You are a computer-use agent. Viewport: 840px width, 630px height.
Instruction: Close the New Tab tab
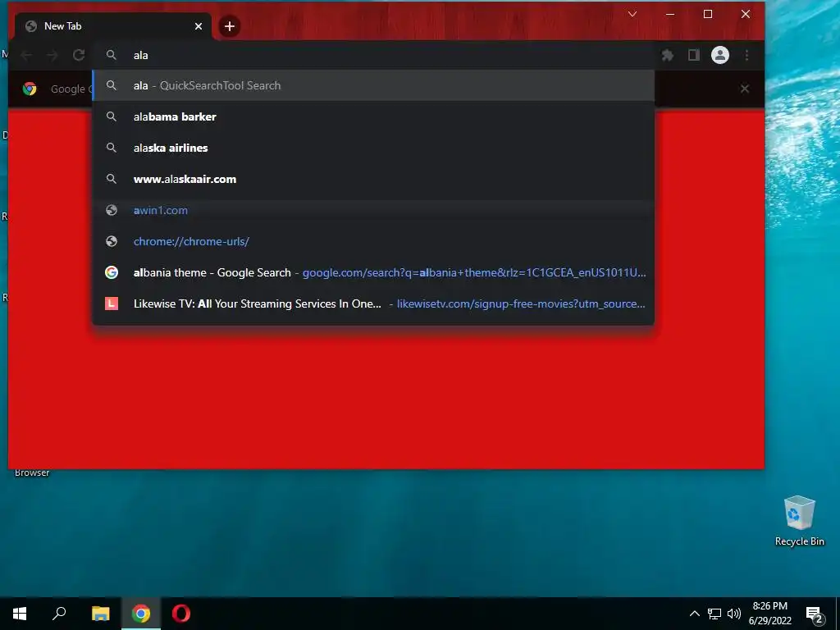(199, 26)
